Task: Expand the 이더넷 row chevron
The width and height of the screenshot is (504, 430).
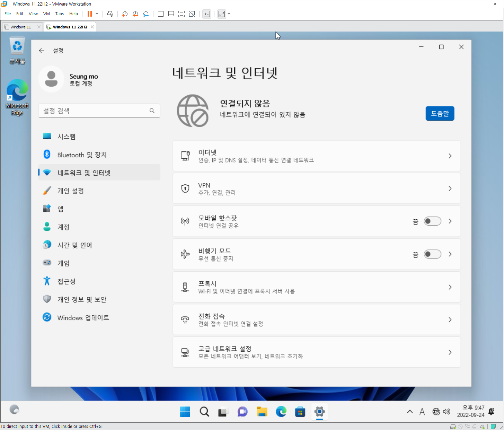Action: pos(450,156)
